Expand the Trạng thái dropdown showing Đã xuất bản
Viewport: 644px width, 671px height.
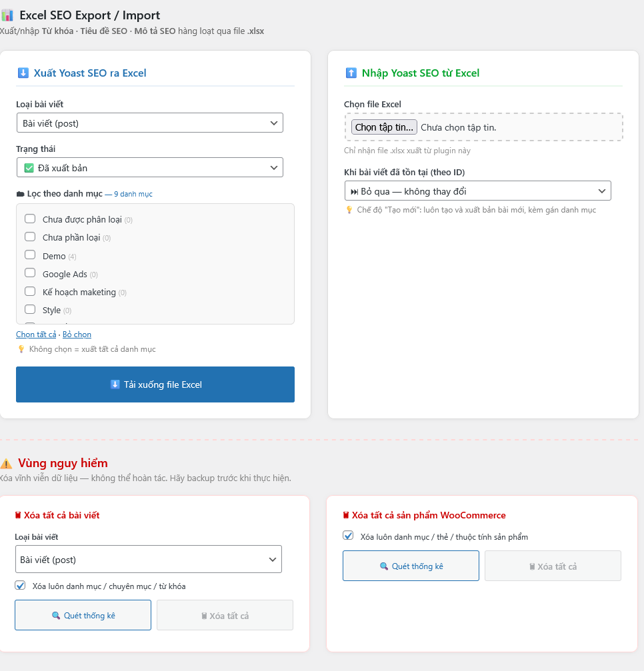[x=149, y=168]
